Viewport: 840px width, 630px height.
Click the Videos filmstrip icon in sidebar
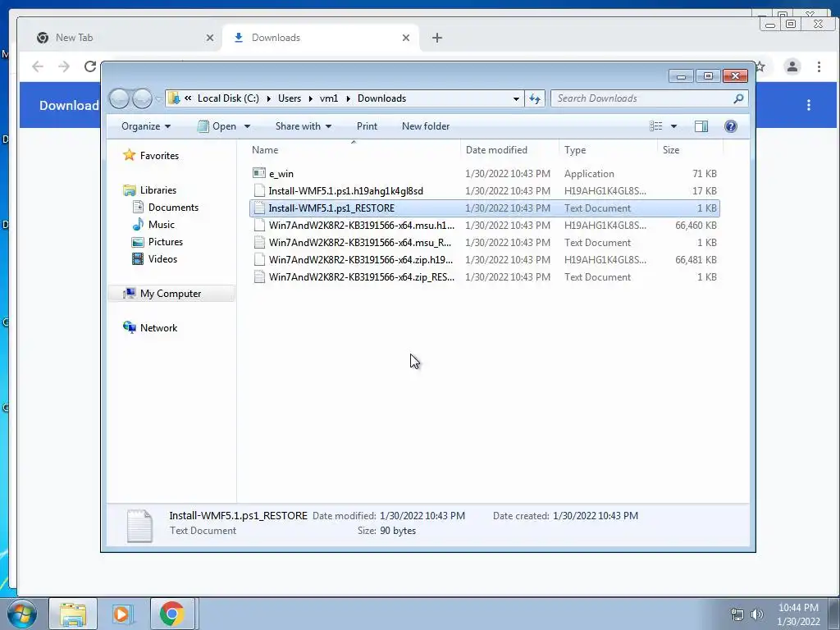click(x=138, y=259)
